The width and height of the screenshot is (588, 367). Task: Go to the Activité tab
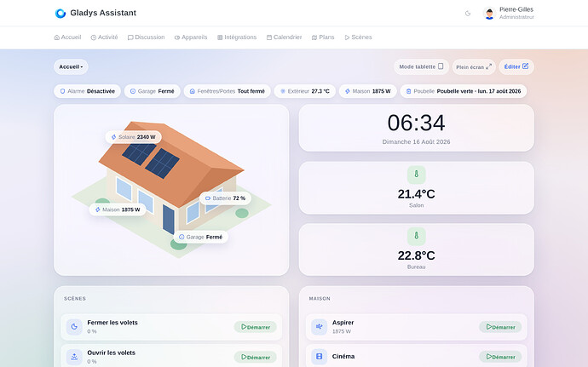pyautogui.click(x=104, y=37)
